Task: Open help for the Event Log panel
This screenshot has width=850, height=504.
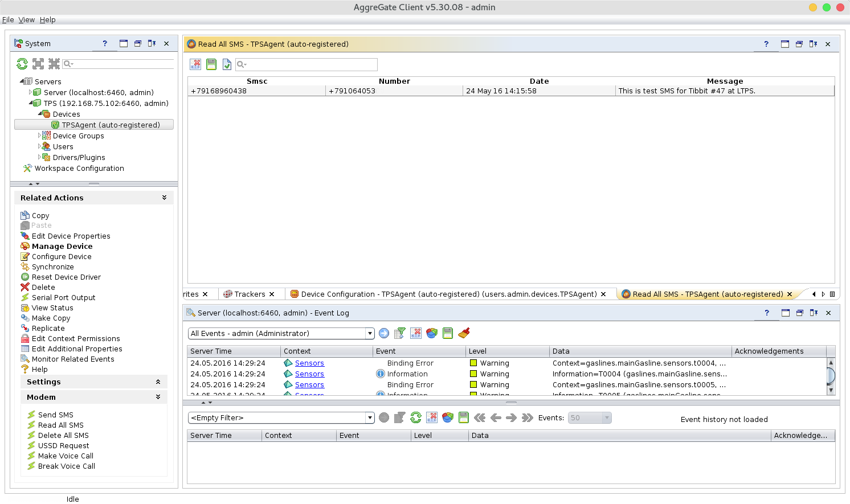Action: tap(767, 313)
